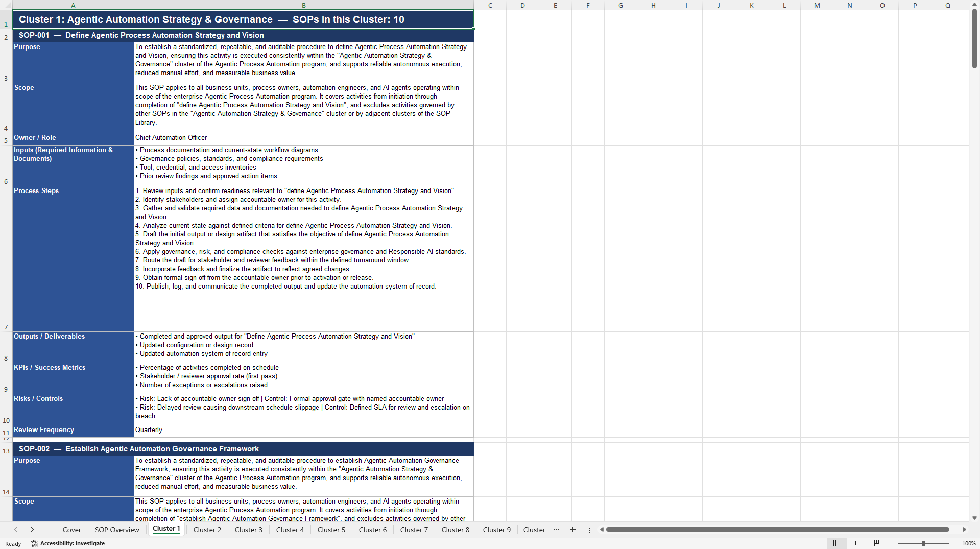The image size is (980, 549).
Task: Switch to the Cluster 5 sheet
Action: [x=331, y=530]
